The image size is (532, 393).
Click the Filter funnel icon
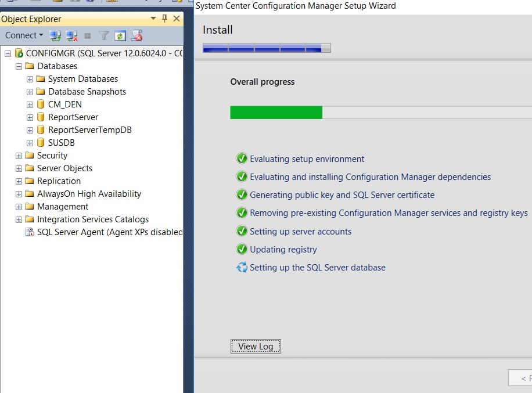(104, 35)
